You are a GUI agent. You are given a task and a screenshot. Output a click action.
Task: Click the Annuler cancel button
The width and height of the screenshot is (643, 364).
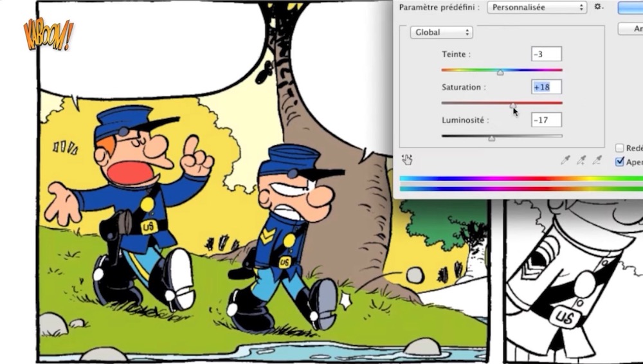(x=630, y=29)
